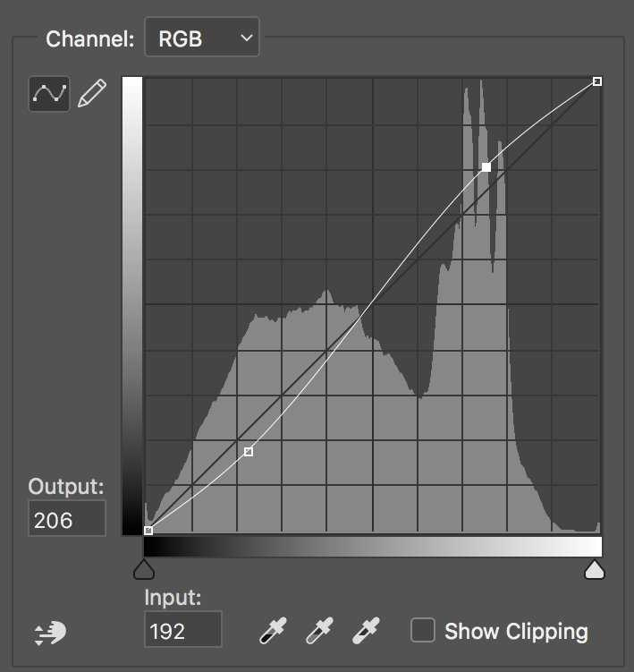This screenshot has height=672, width=634.
Task: Pick the gray point eyedropper
Action: pos(317,631)
